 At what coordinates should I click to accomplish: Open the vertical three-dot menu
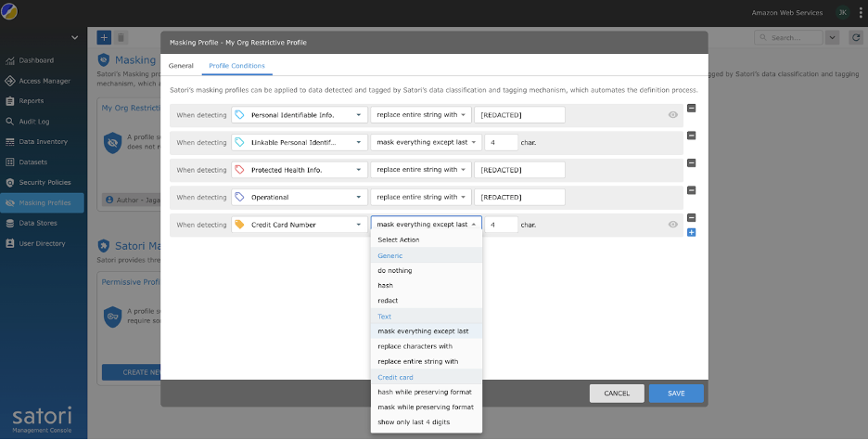coord(861,12)
